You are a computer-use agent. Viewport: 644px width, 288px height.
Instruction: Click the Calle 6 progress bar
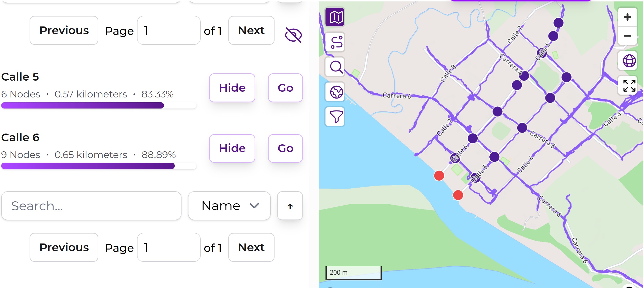point(99,166)
